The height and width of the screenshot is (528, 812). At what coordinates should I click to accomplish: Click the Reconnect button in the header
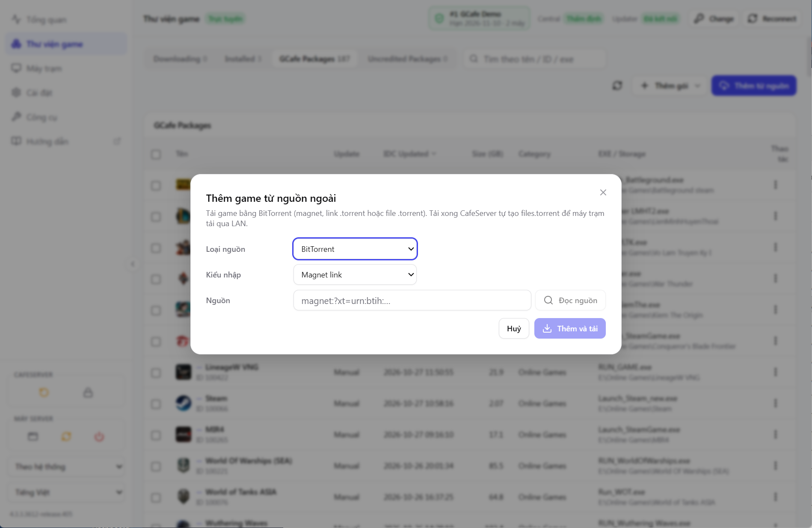click(773, 19)
